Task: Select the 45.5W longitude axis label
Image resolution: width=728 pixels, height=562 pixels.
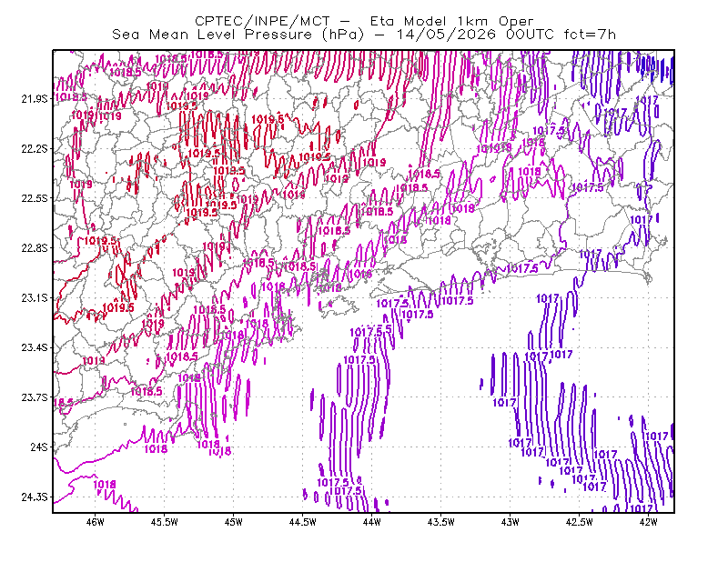Action: (x=165, y=522)
